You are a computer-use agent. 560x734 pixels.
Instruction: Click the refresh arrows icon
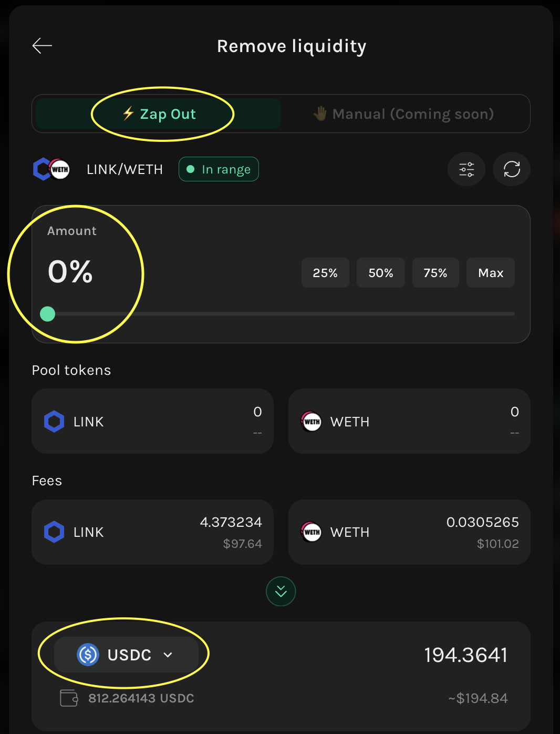tap(512, 169)
